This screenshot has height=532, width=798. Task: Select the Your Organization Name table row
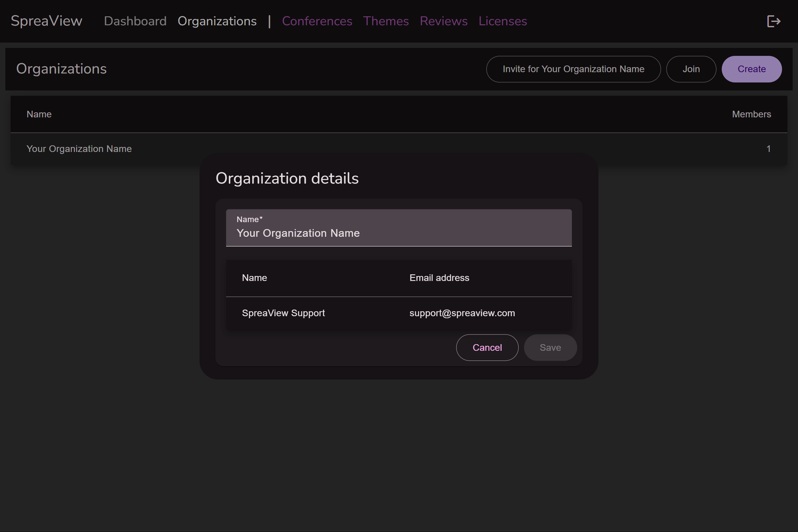pyautogui.click(x=399, y=149)
